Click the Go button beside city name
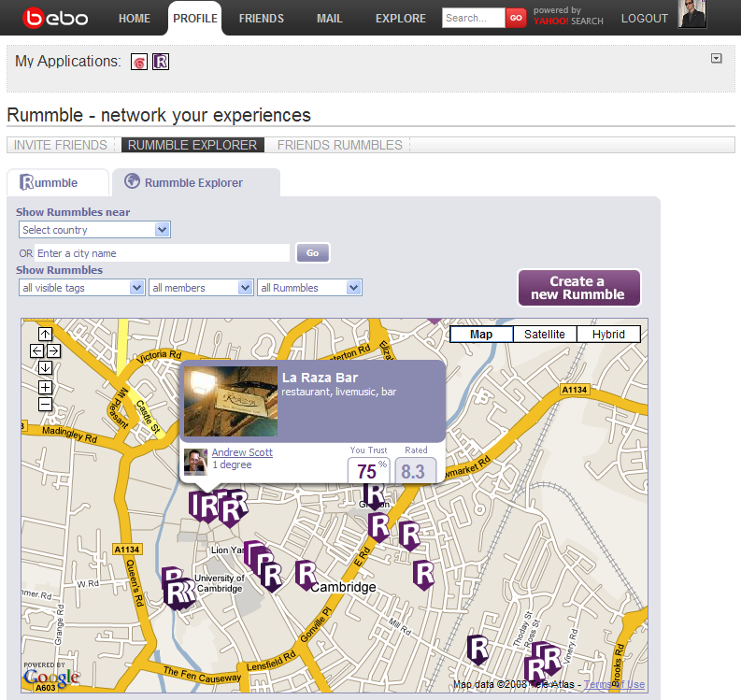The height and width of the screenshot is (700, 741). point(312,253)
